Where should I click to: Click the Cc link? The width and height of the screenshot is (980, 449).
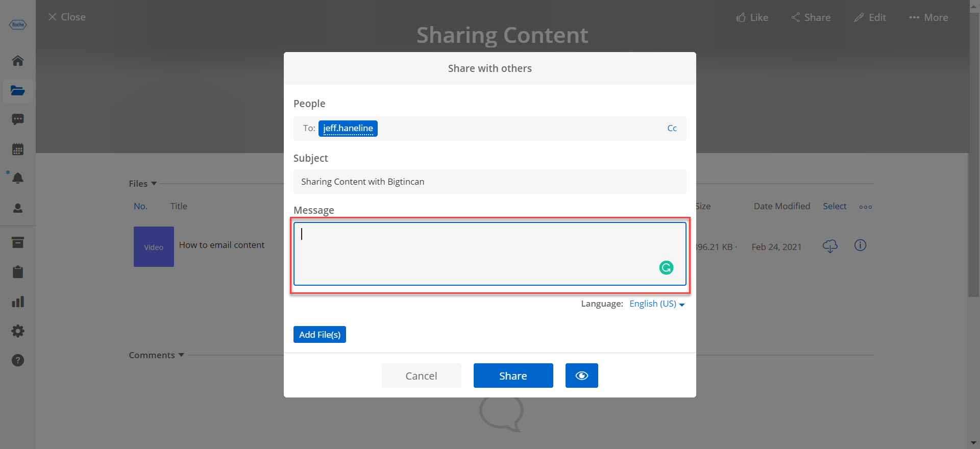(x=672, y=128)
